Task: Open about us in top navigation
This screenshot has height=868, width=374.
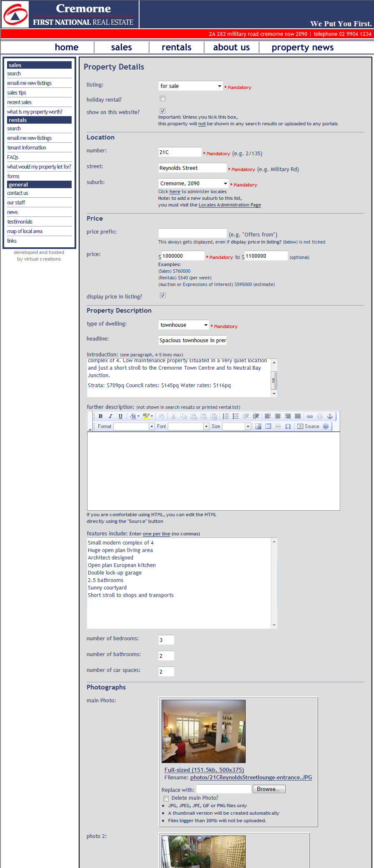Action: (232, 47)
